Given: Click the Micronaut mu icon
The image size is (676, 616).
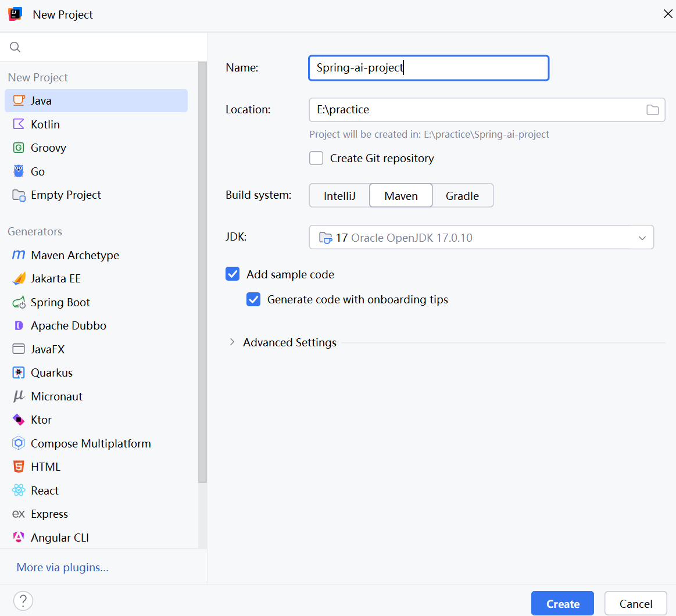Looking at the screenshot, I should 19,396.
